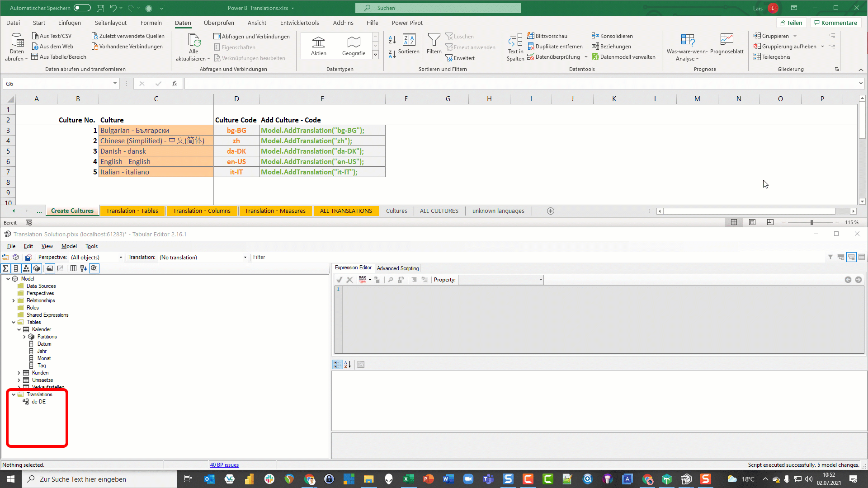This screenshot has height=488, width=868.
Task: Click the Windows Start button
Action: 11,479
